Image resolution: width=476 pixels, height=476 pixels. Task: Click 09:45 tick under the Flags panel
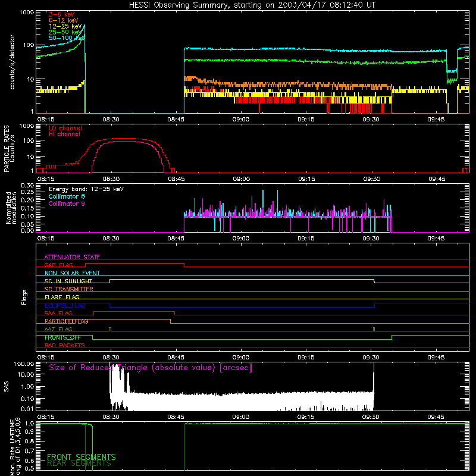436,358
